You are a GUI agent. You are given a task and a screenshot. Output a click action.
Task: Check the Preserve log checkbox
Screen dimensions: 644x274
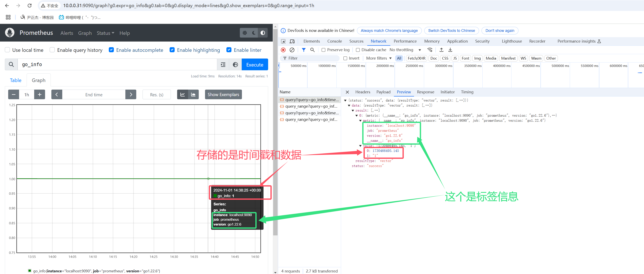pyautogui.click(x=323, y=50)
